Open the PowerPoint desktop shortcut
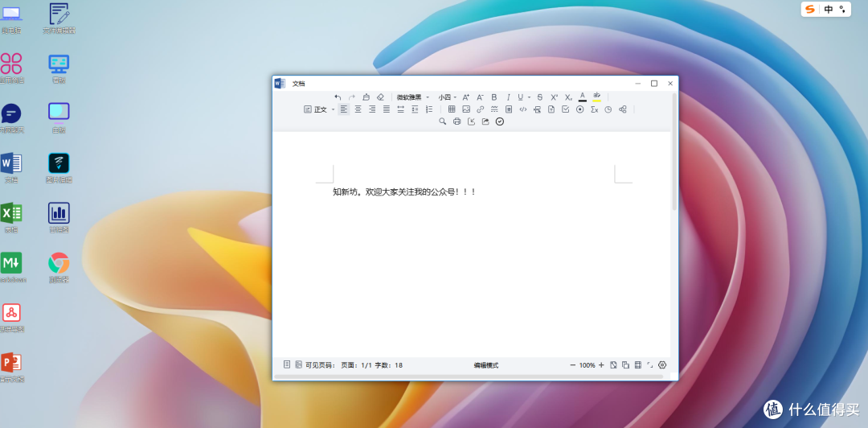Viewport: 868px width, 428px height. (11, 368)
